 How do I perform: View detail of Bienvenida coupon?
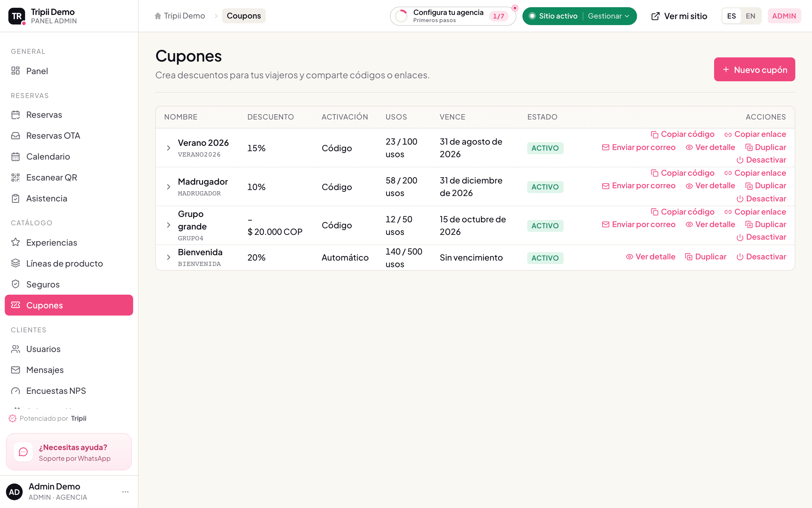(x=650, y=257)
